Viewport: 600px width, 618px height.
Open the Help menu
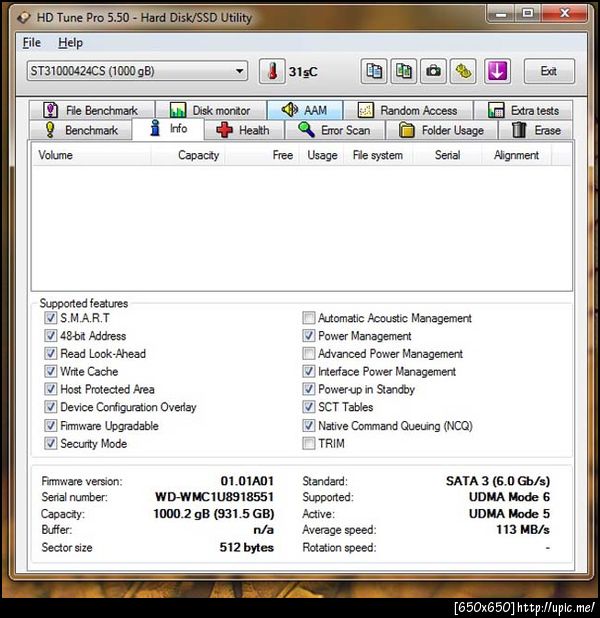tap(71, 43)
